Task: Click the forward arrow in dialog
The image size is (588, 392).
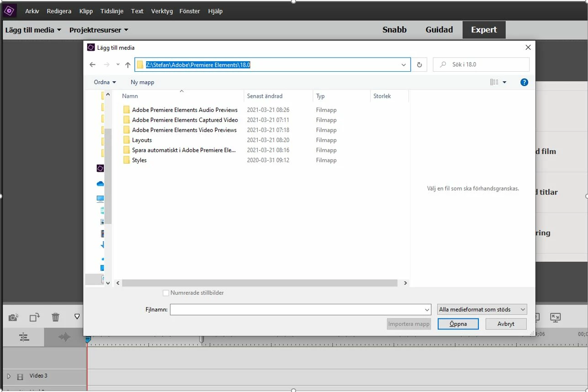Action: coord(107,65)
